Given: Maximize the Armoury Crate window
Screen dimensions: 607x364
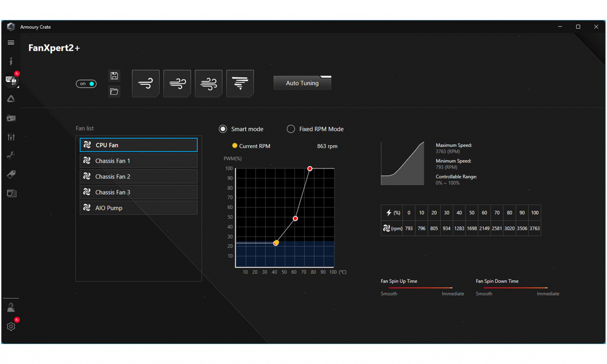Looking at the screenshot, I should click(578, 27).
